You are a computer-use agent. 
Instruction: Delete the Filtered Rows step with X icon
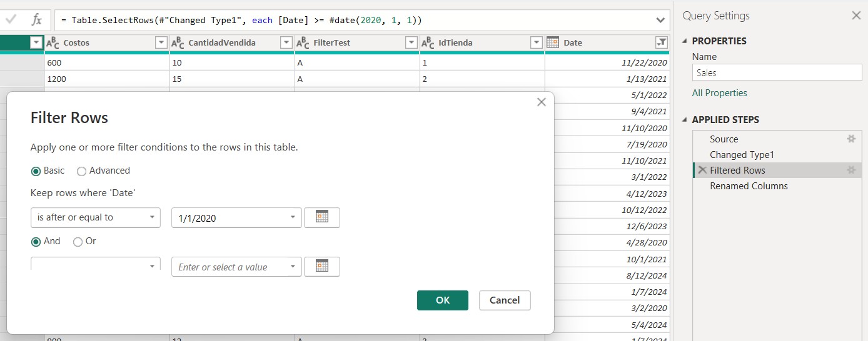tap(702, 170)
